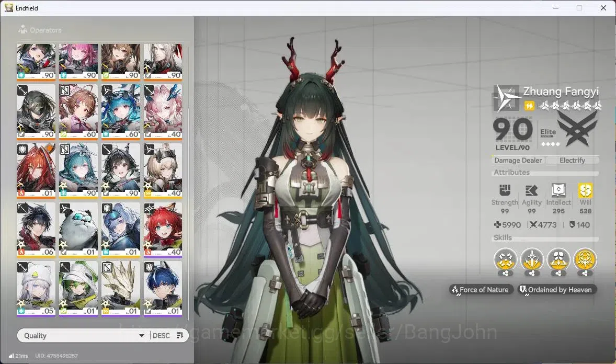Open the Quality sort dropdown
616x364 pixels.
click(84, 335)
